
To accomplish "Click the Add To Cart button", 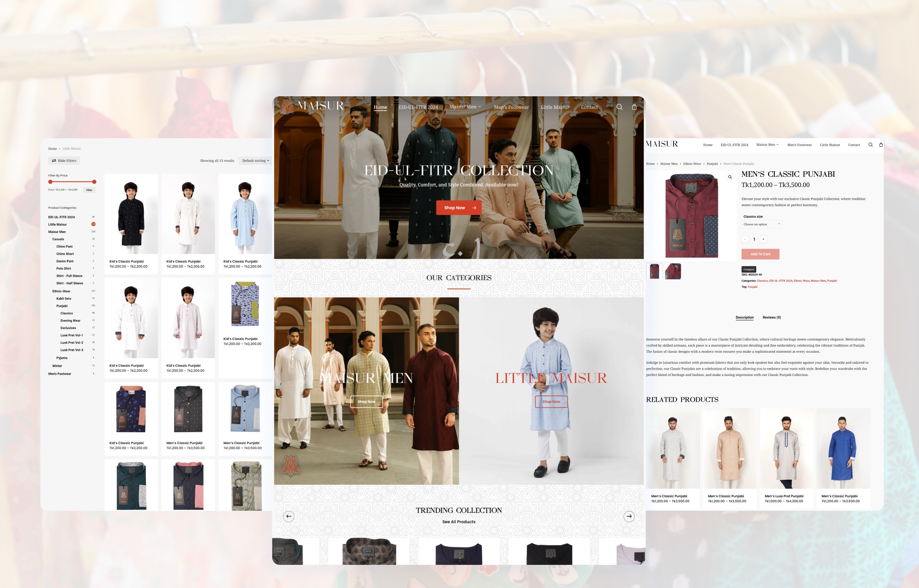I will click(760, 254).
